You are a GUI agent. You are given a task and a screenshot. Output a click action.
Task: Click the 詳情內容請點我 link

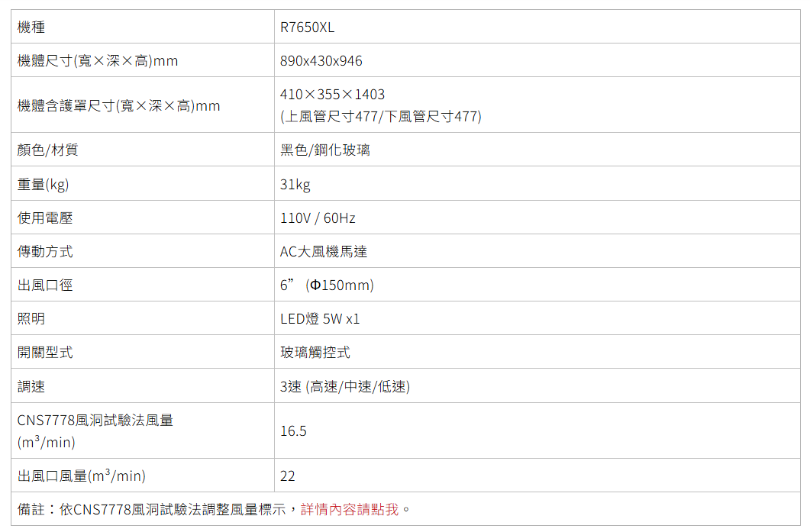tap(350, 509)
